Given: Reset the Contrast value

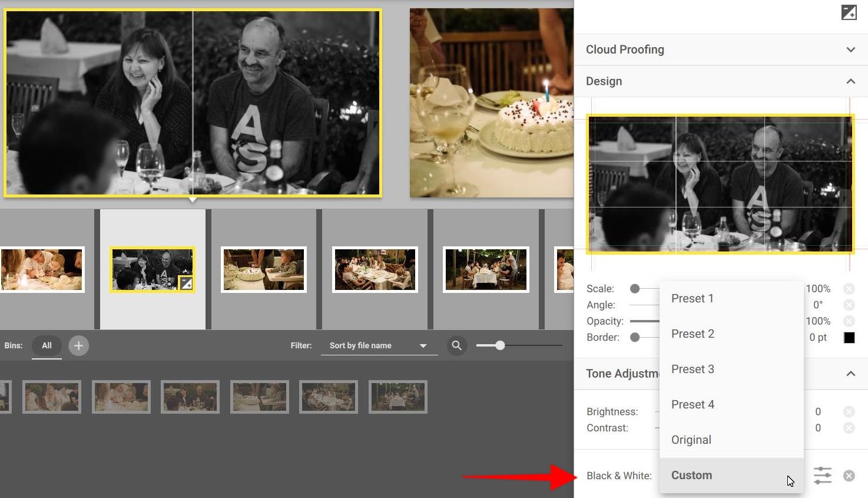Looking at the screenshot, I should [x=849, y=428].
